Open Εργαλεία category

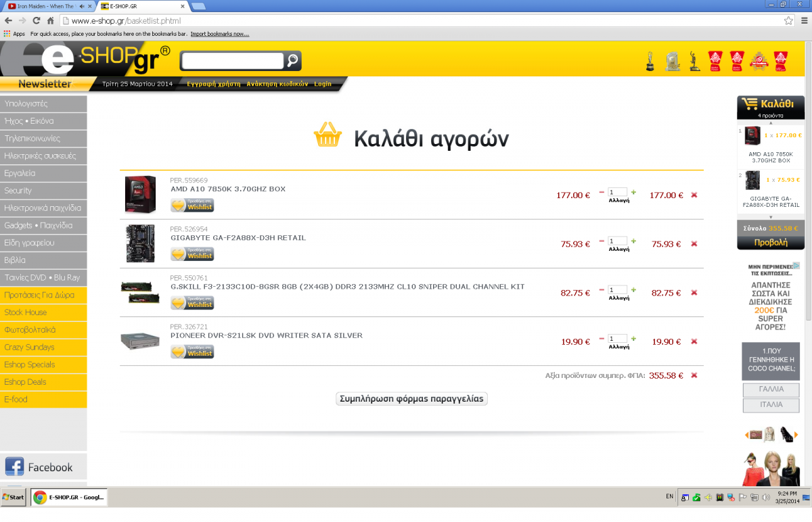click(x=43, y=173)
